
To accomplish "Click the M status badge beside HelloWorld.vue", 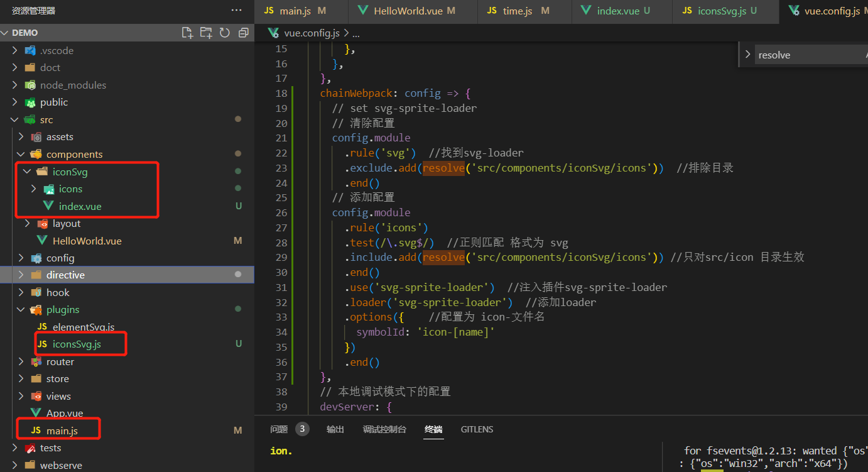I will pyautogui.click(x=238, y=241).
